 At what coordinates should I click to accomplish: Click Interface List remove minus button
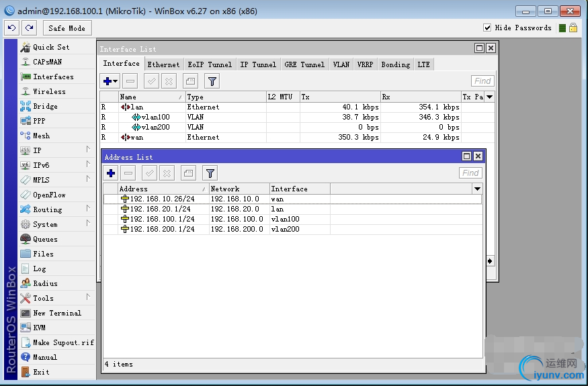click(130, 81)
